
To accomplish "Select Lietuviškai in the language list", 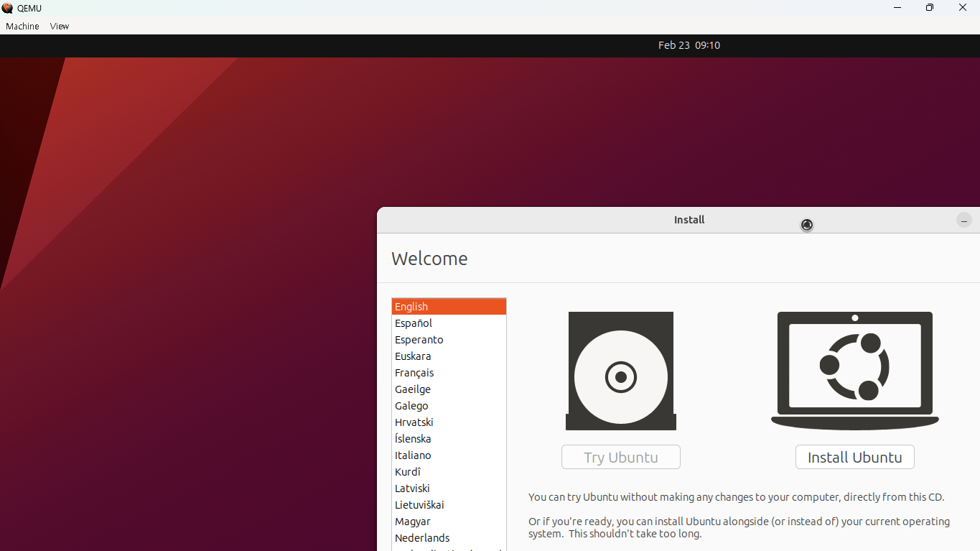I will tap(449, 505).
